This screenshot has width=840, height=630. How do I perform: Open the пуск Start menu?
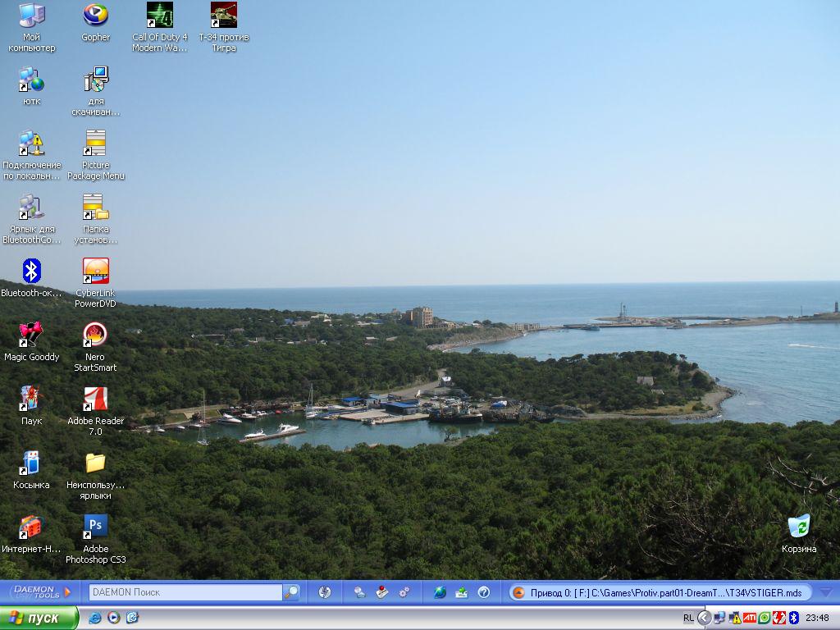click(x=39, y=618)
